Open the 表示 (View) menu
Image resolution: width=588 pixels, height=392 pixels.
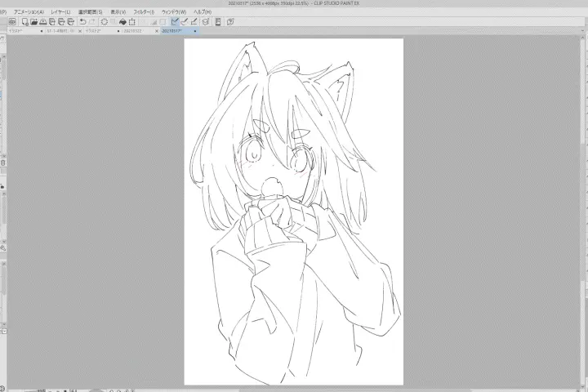point(118,12)
